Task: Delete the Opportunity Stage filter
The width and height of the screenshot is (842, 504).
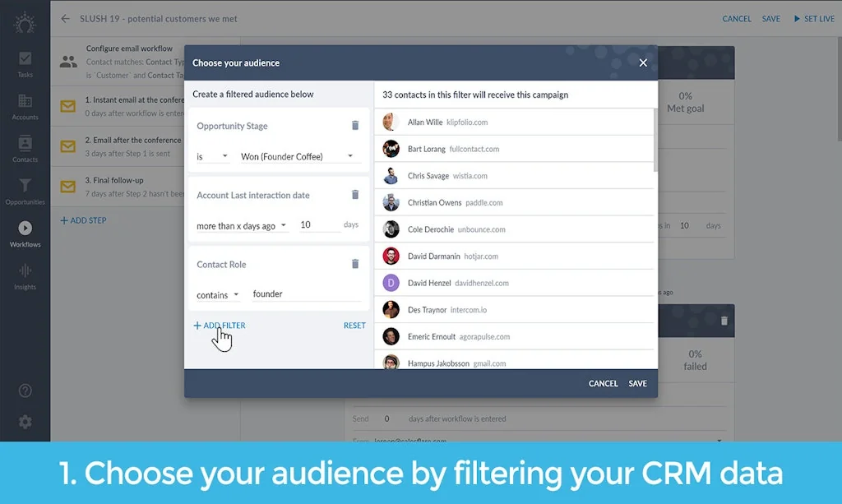Action: (355, 125)
